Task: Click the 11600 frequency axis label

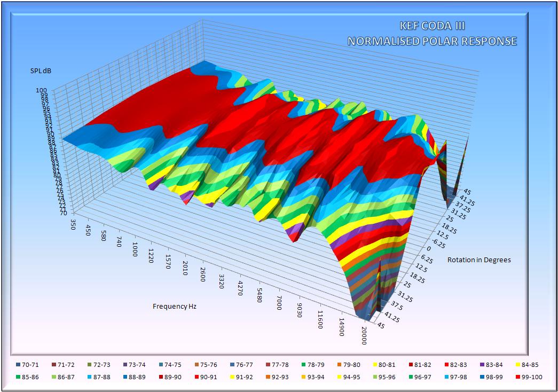Action: coord(320,320)
